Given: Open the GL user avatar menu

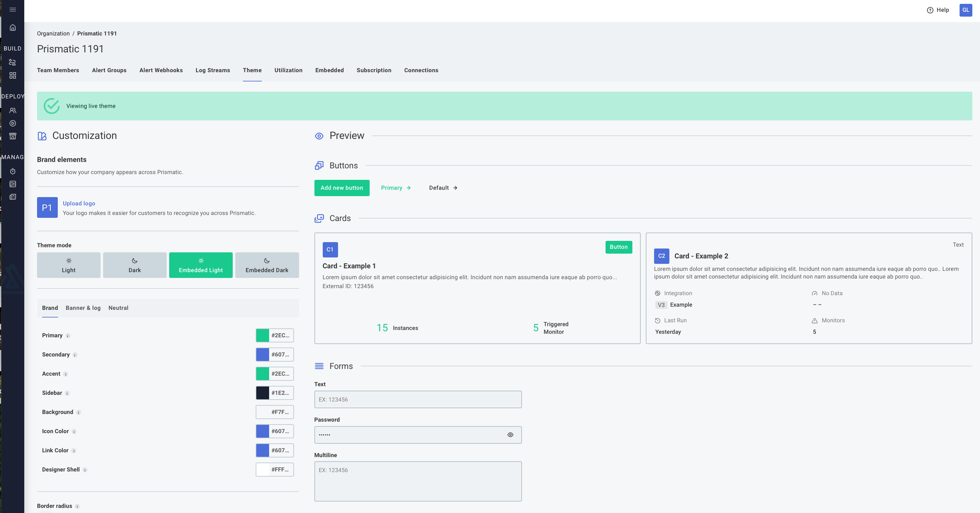Looking at the screenshot, I should coord(965,10).
